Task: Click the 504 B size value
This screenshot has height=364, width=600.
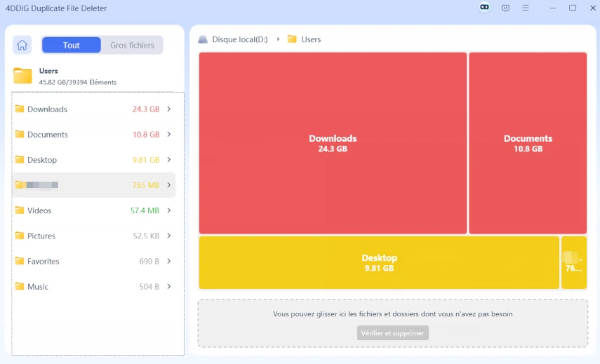Action: pos(149,286)
